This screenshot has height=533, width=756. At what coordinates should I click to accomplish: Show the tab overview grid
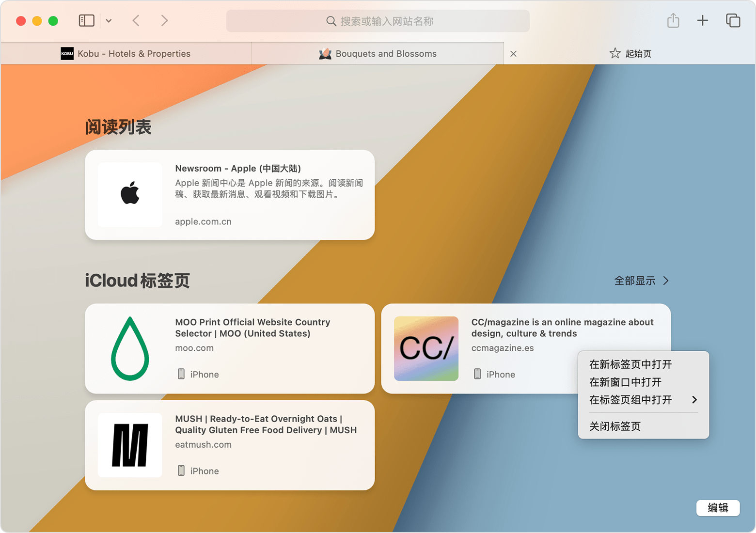(x=733, y=20)
